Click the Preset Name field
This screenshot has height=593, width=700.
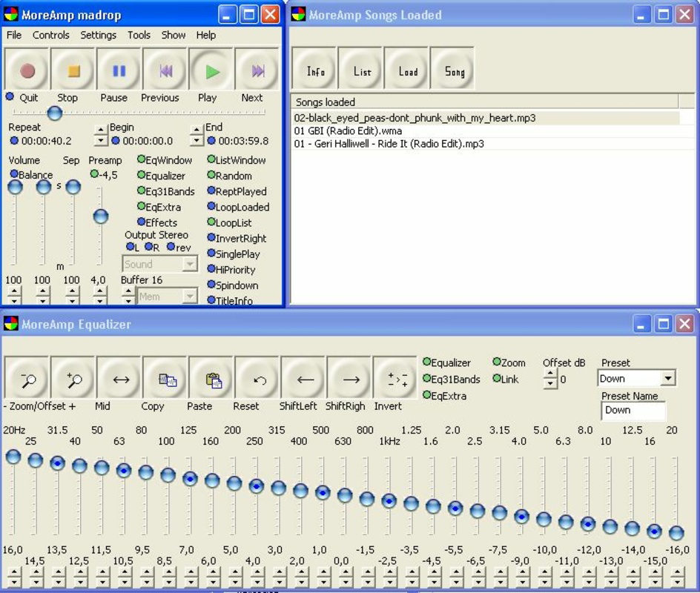click(633, 411)
